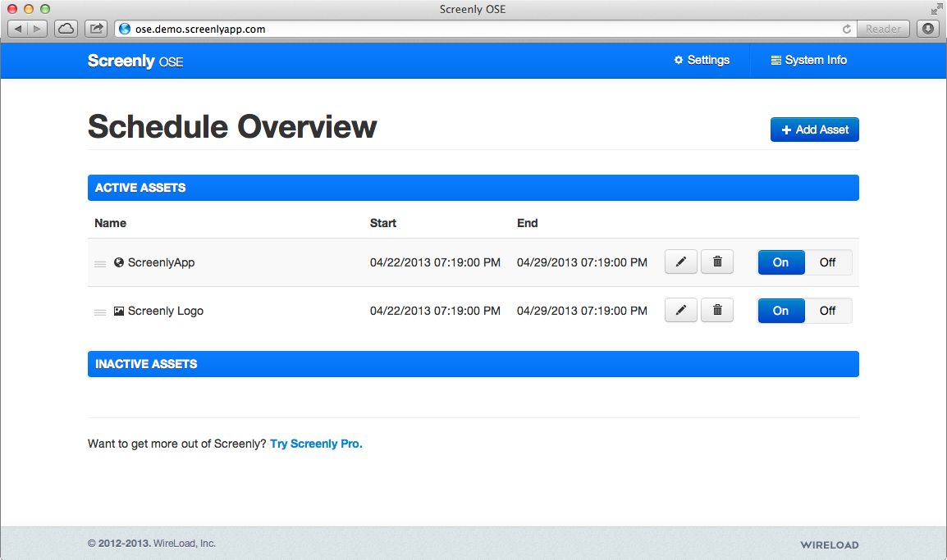
Task: Click the ACTIVE ASSETS section header
Action: 473,188
